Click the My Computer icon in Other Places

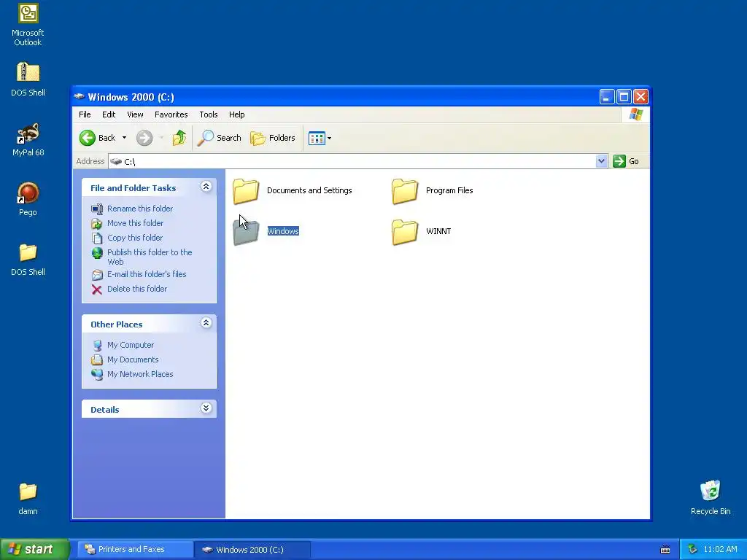[97, 345]
